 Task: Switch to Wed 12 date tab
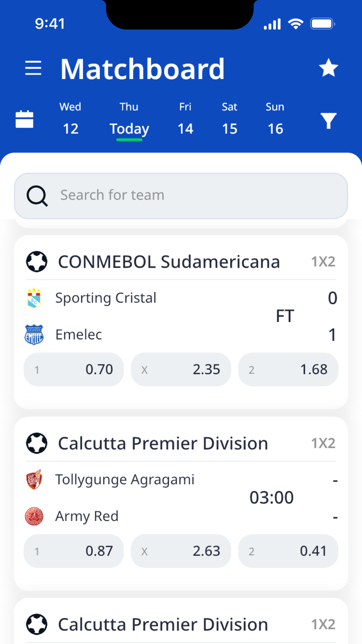(70, 119)
